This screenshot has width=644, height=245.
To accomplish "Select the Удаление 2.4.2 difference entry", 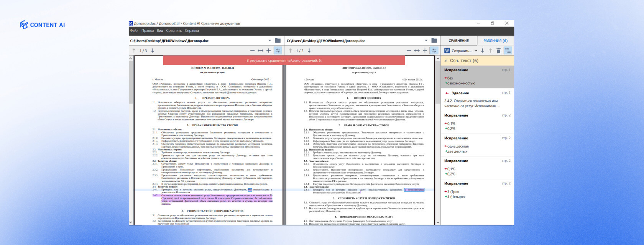I will [477, 100].
